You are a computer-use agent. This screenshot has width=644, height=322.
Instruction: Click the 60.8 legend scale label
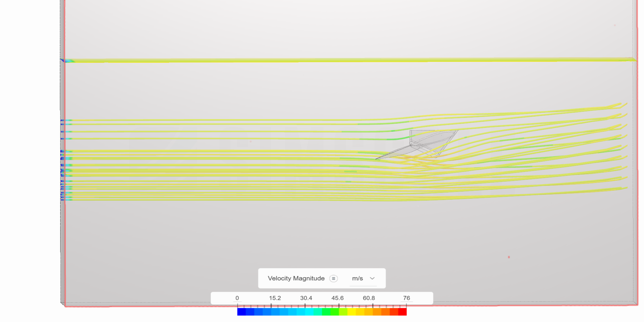coord(369,298)
